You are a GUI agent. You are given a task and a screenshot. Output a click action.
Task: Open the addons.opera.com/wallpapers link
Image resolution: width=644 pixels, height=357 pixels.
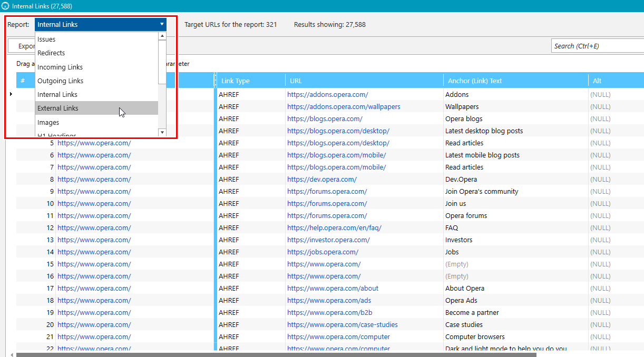[x=344, y=106]
